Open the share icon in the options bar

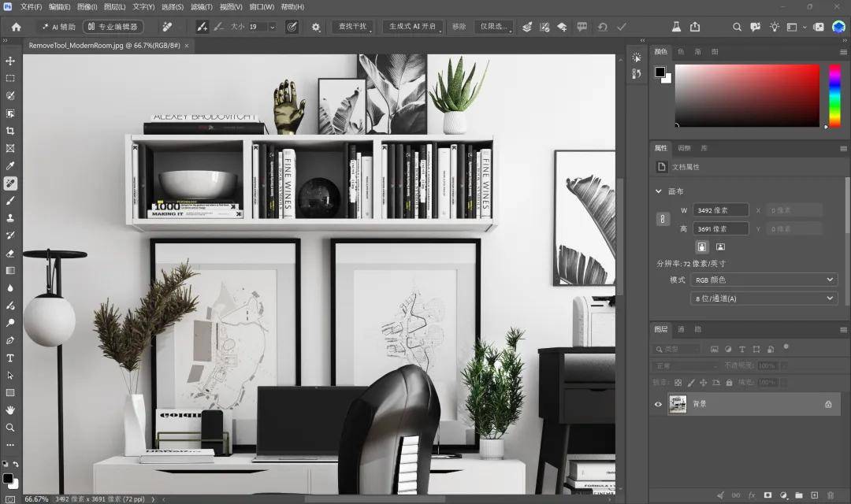[x=695, y=27]
